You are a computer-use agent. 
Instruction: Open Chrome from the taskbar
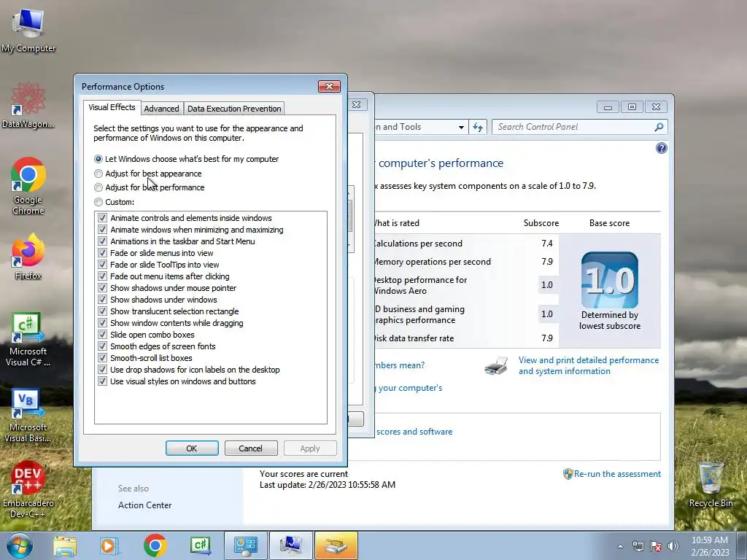click(x=155, y=545)
